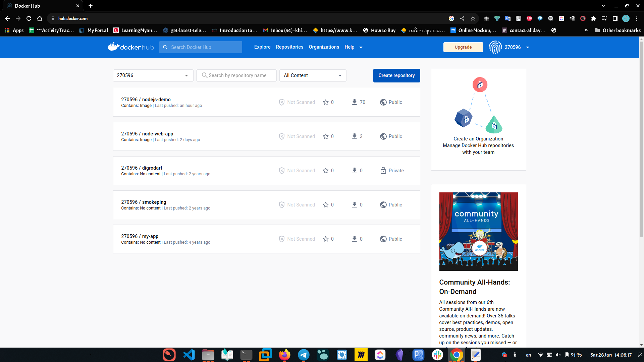Screen dimensions: 644x362
Task: Open the How to Buy bookmark
Action: point(379,30)
